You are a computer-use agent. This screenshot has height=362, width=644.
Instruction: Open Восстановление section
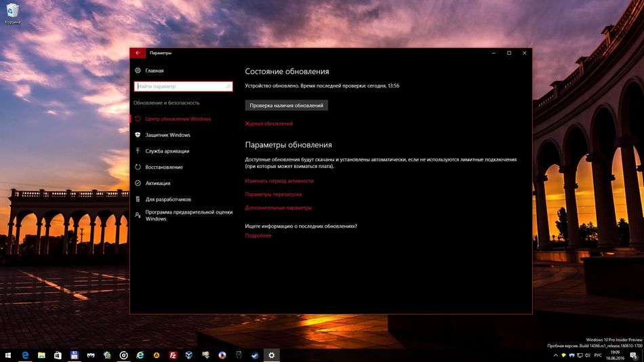[164, 167]
